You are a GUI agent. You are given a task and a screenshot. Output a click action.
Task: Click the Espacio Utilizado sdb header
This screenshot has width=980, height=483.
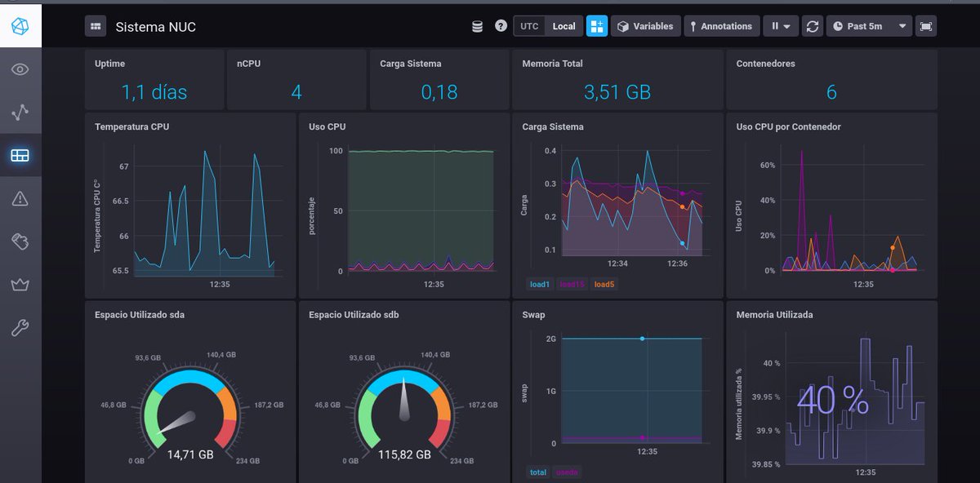pos(354,314)
